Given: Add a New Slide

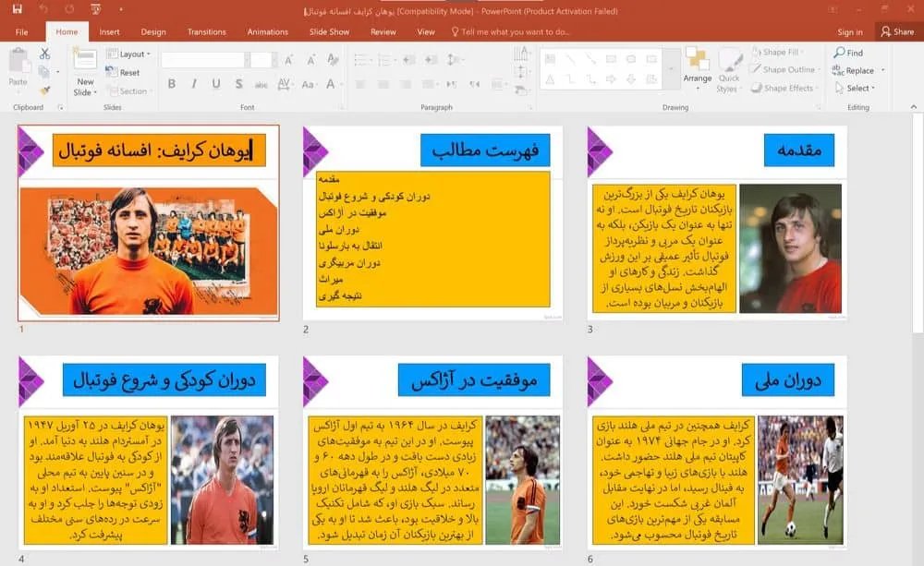Looking at the screenshot, I should (85, 73).
